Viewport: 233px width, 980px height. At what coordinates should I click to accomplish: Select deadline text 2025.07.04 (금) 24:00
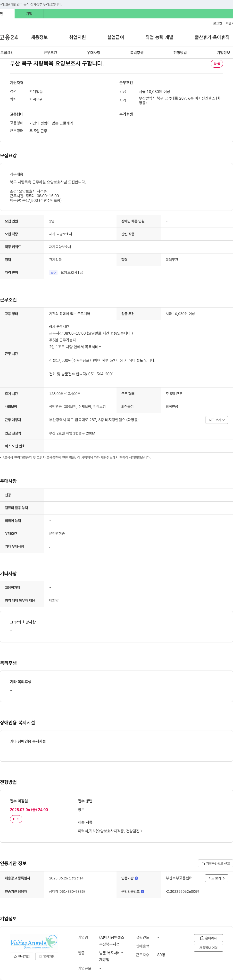pos(29,810)
